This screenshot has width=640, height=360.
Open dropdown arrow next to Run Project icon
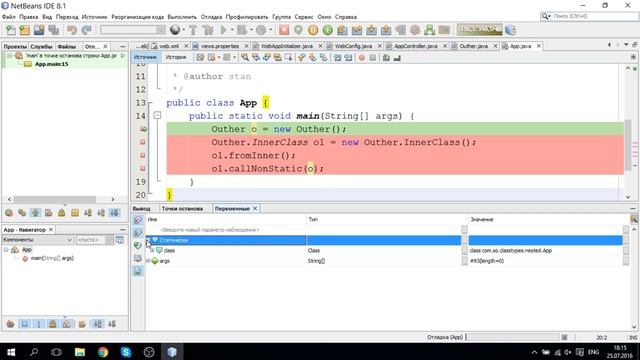232,30
